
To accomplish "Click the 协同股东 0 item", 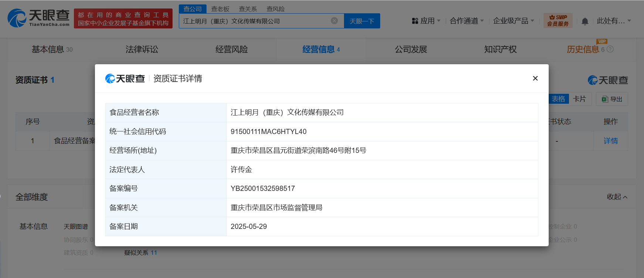I will pyautogui.click(x=78, y=240).
